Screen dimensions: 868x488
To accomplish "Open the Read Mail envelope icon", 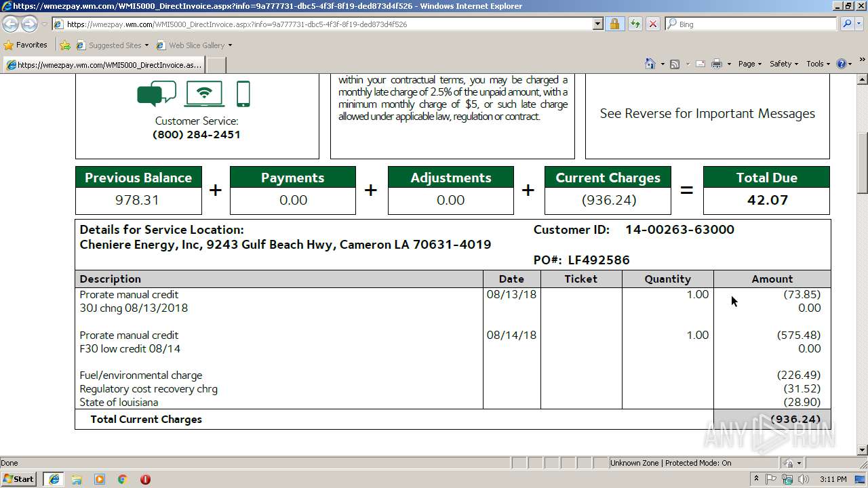I will tap(700, 64).
